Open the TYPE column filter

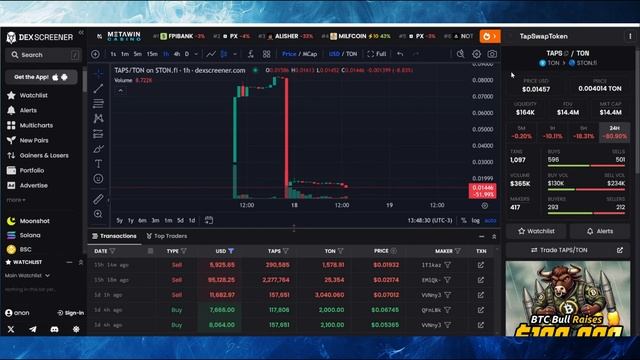click(184, 251)
